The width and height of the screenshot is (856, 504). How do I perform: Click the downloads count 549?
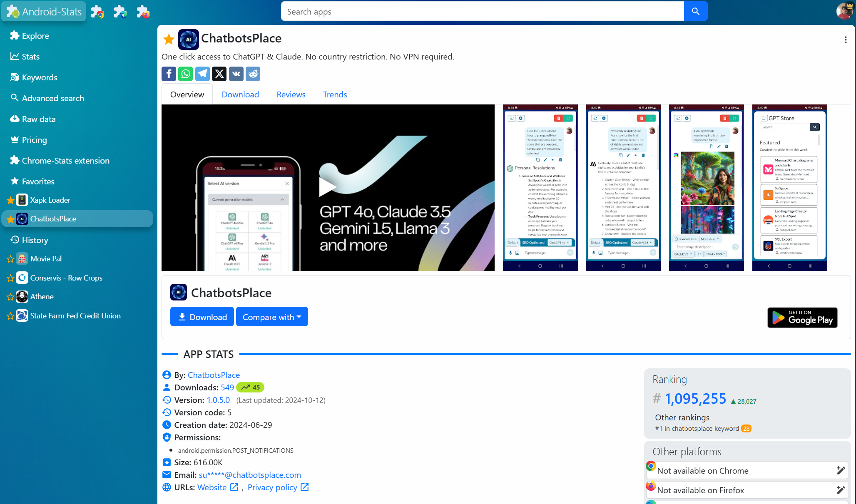[227, 387]
